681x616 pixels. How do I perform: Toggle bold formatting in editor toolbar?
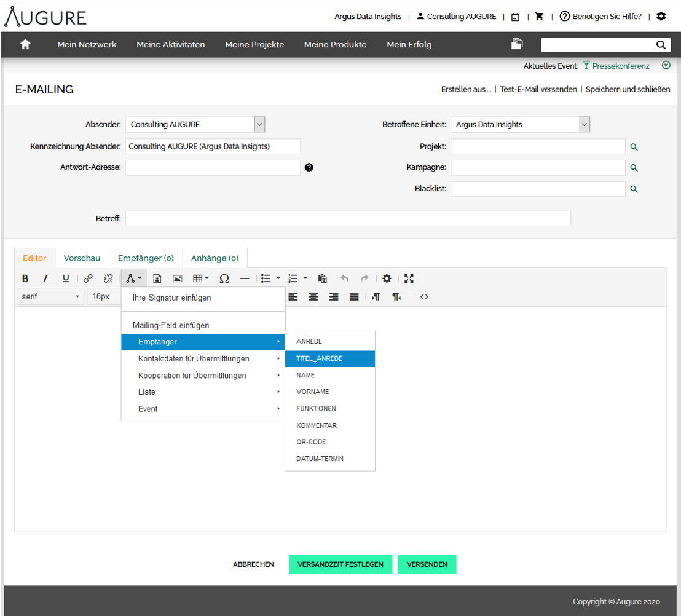(25, 278)
